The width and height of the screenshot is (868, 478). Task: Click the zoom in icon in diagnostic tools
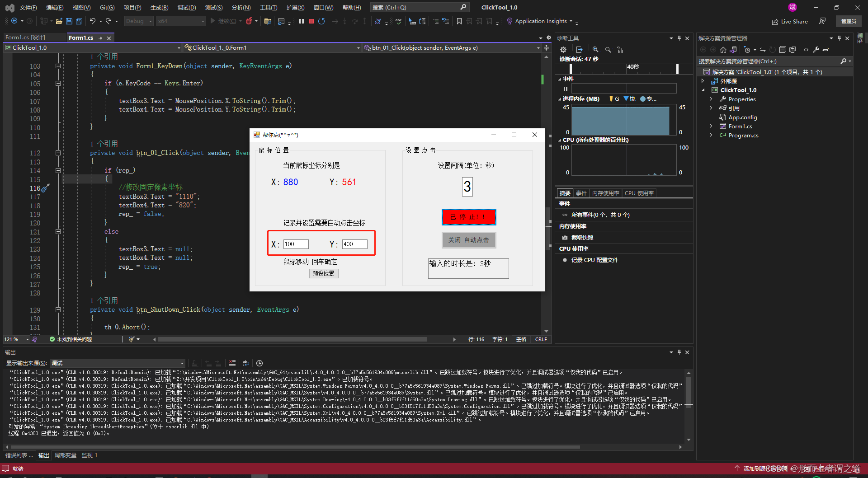point(595,50)
